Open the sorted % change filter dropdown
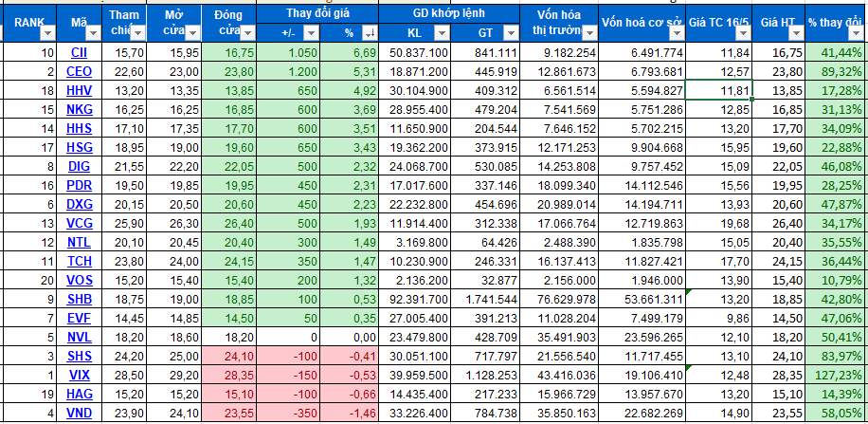This screenshot has height=424, width=868. (x=370, y=34)
